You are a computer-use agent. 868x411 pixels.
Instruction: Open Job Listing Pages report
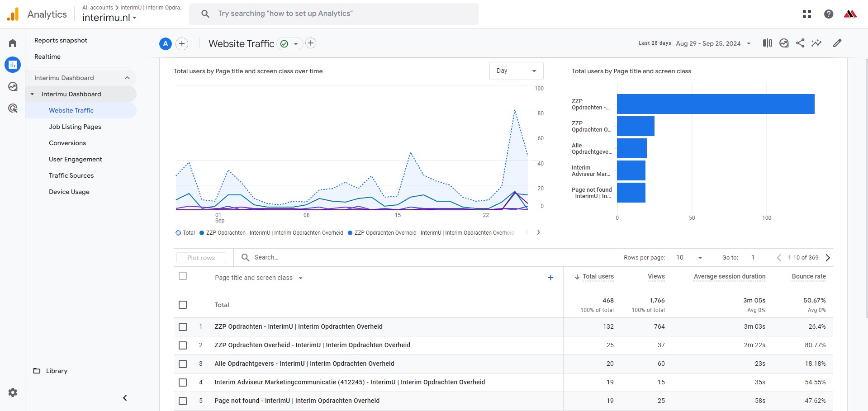coord(75,127)
